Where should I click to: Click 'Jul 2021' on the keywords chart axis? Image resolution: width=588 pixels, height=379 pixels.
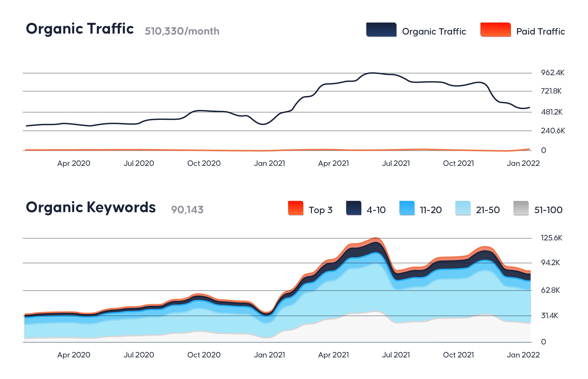click(396, 355)
